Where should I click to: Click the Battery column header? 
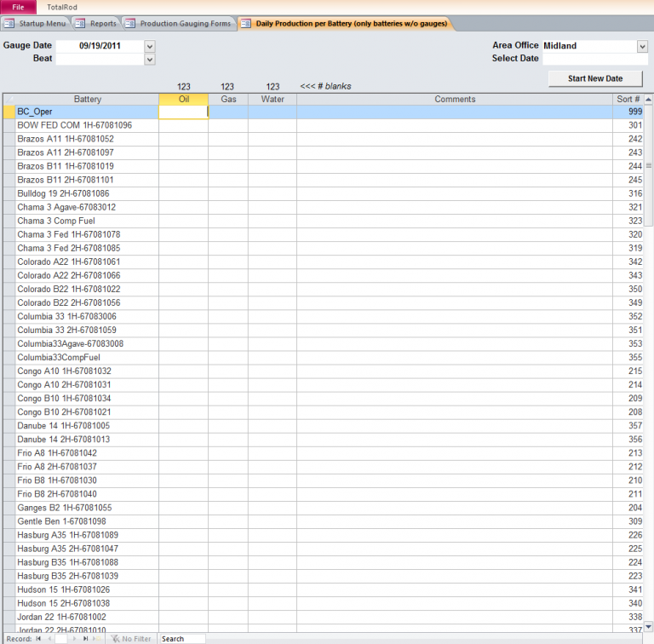click(87, 100)
